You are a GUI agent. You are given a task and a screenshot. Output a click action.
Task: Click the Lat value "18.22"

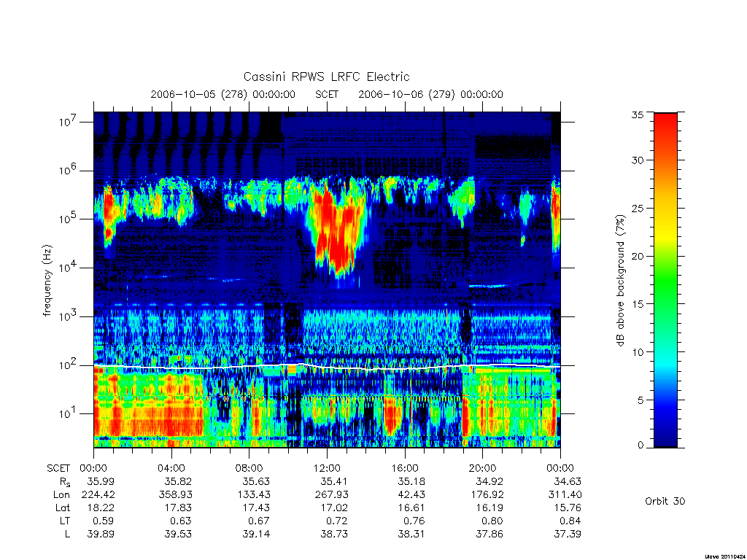pyautogui.click(x=101, y=507)
